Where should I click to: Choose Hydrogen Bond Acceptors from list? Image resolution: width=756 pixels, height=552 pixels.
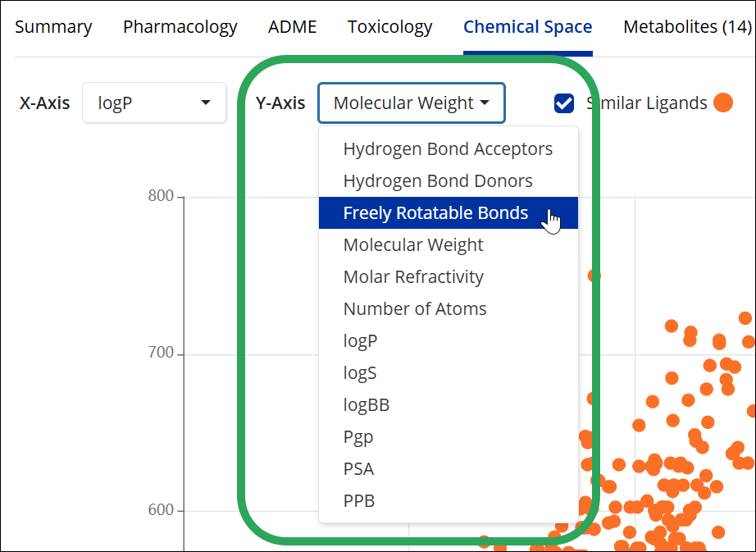tap(448, 149)
